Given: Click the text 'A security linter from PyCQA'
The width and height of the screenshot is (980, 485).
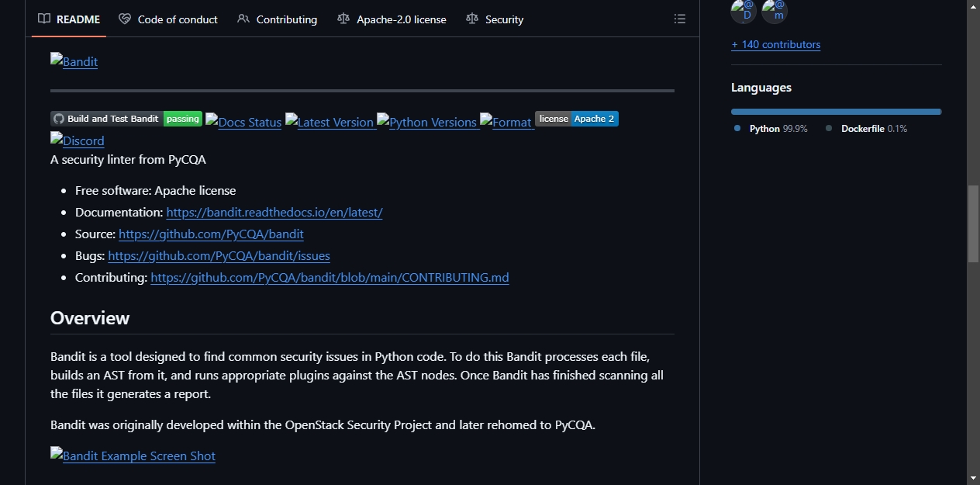Looking at the screenshot, I should pyautogui.click(x=128, y=159).
